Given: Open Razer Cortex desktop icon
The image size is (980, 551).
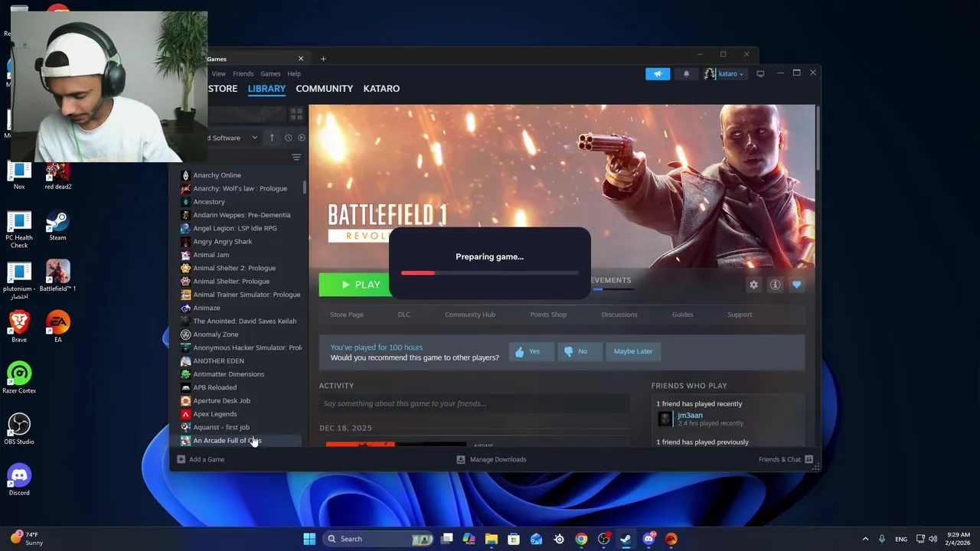Looking at the screenshot, I should (19, 378).
